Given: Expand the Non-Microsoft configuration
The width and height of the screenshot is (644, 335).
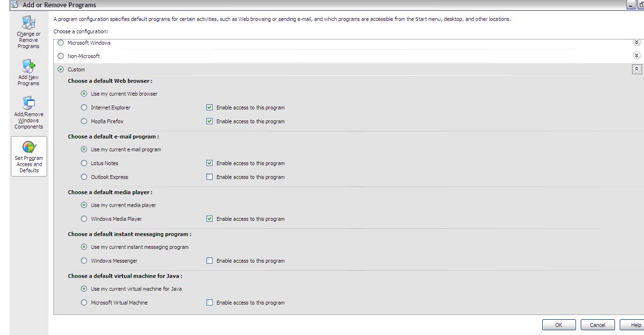Looking at the screenshot, I should 637,56.
